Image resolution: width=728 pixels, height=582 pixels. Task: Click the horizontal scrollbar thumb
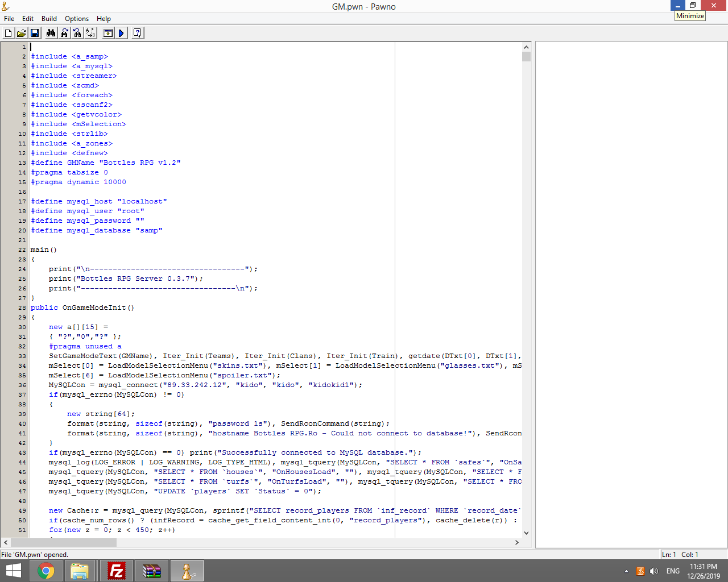pyautogui.click(x=63, y=542)
